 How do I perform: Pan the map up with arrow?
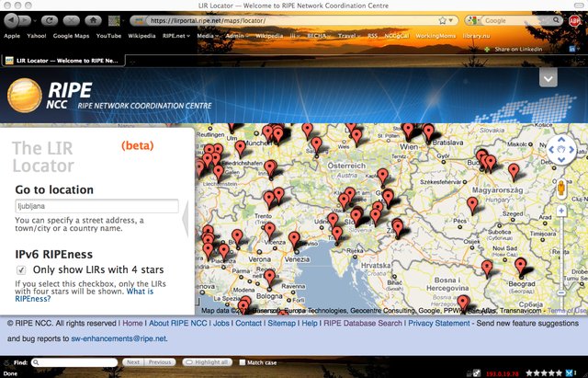561,140
